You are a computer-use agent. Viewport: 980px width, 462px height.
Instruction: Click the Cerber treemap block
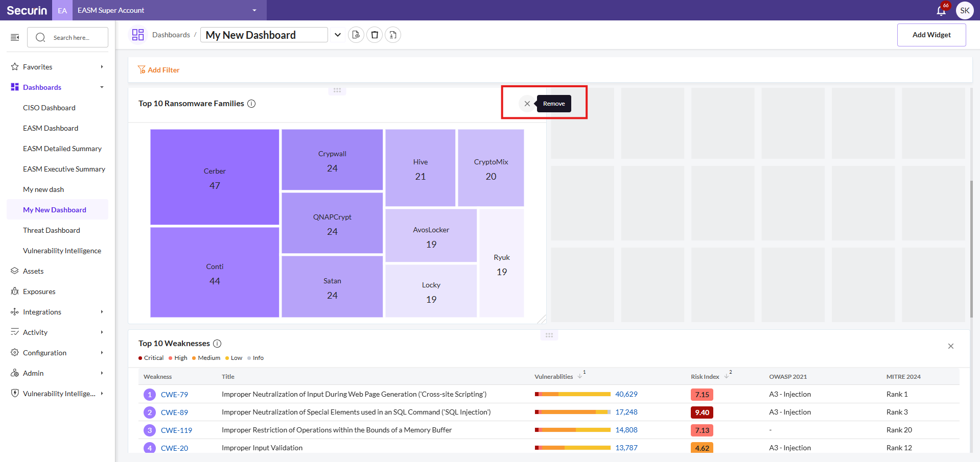pos(215,177)
